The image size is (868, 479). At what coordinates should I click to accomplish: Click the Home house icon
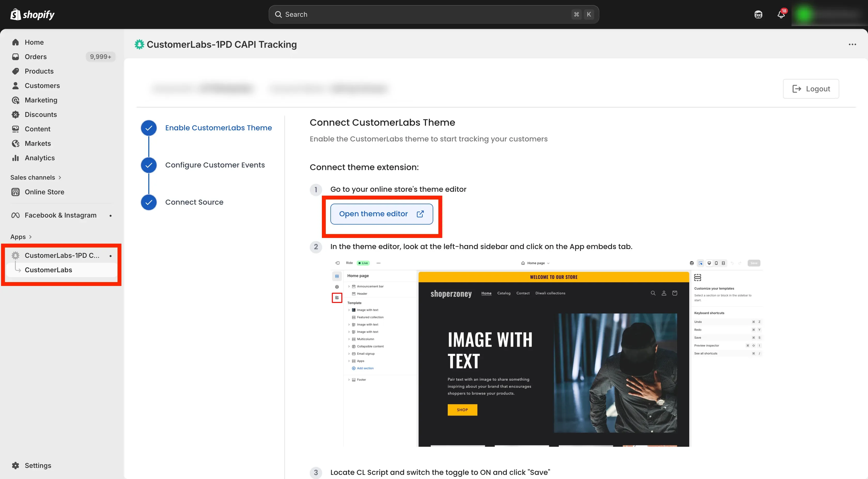16,42
